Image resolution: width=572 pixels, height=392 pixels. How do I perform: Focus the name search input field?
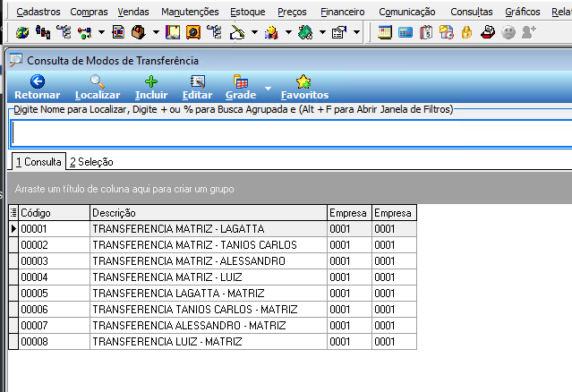tap(291, 133)
